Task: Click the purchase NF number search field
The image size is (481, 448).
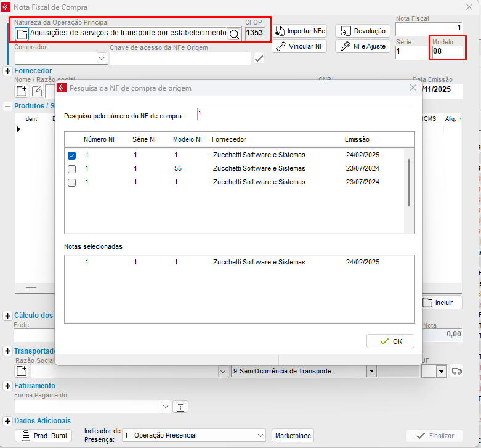Action: (305, 114)
